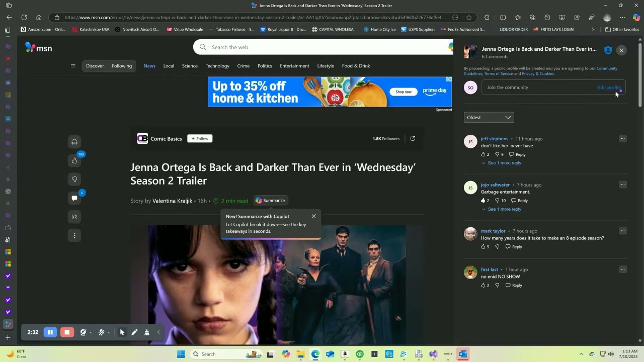Refresh the browser page
The height and width of the screenshot is (362, 644).
pyautogui.click(x=24, y=18)
